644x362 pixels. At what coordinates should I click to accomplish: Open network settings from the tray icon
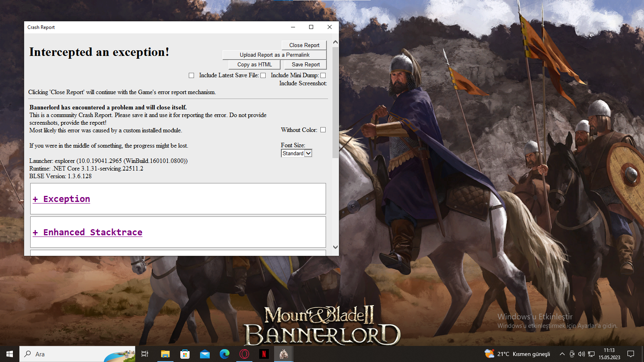[x=591, y=354]
